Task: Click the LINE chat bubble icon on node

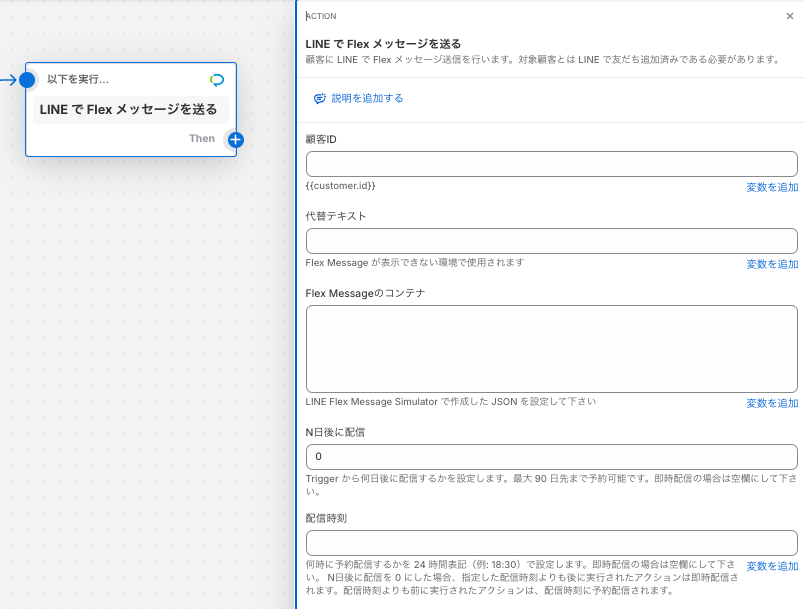Action: pyautogui.click(x=217, y=80)
